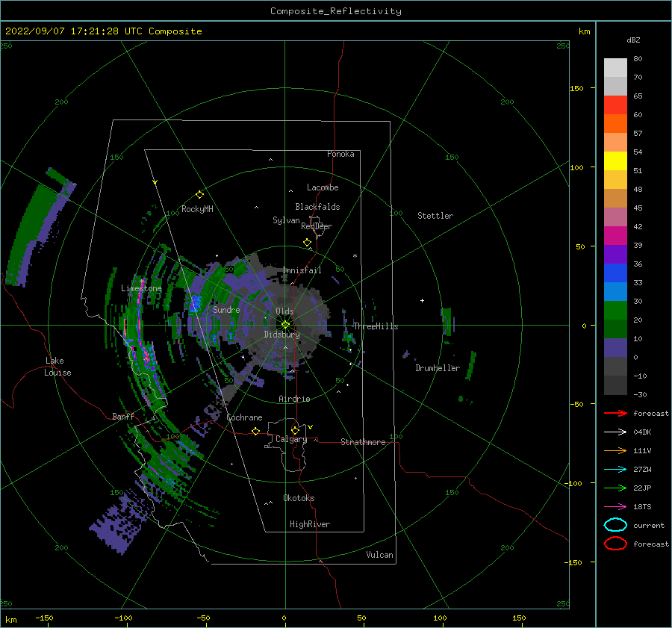Pick the blue 33-36 dBZ swatch
The image size is (672, 628).
point(615,273)
